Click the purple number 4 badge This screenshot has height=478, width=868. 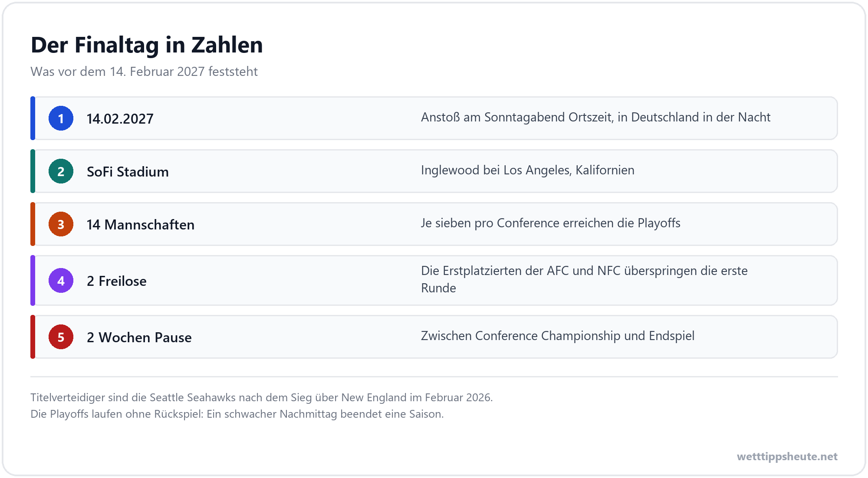[x=61, y=281]
